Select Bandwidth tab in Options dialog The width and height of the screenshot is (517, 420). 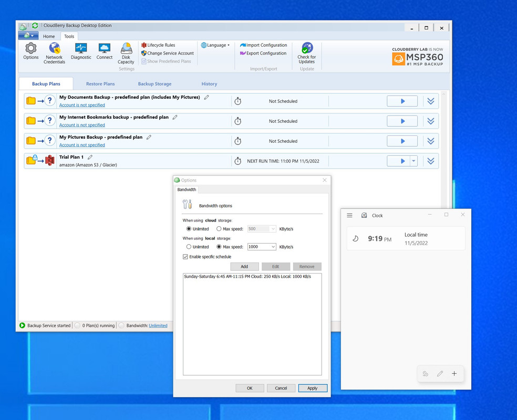pyautogui.click(x=187, y=190)
